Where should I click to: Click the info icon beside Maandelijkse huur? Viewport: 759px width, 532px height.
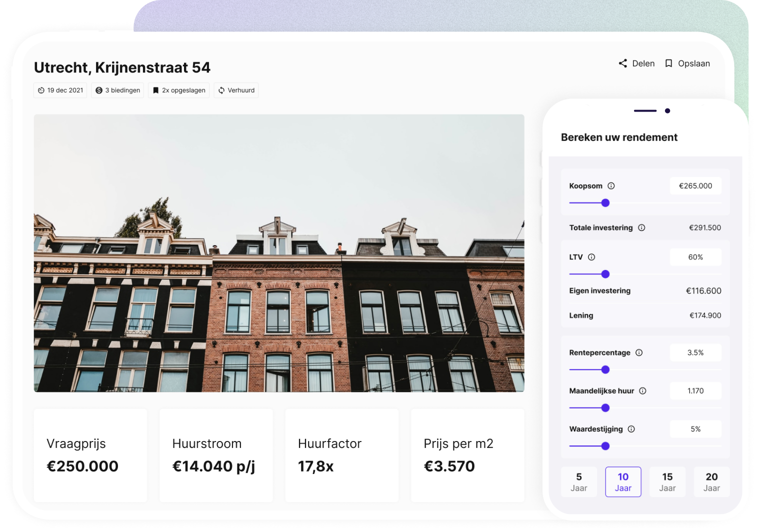point(643,390)
